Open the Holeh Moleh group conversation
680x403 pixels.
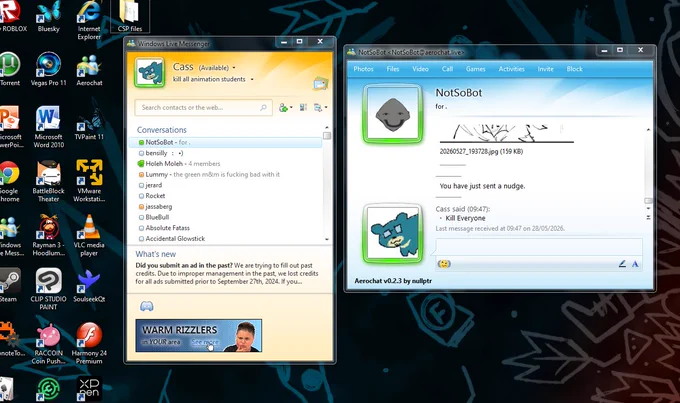click(x=226, y=164)
